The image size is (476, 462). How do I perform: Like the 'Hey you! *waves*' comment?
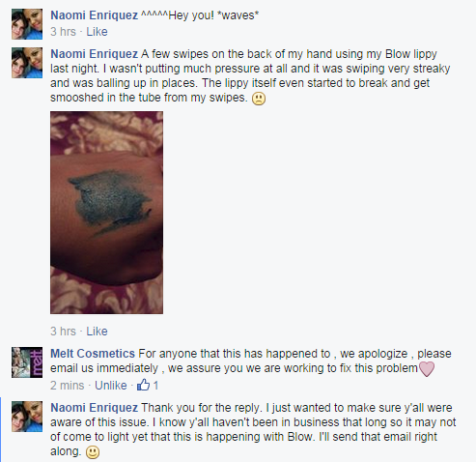click(97, 32)
